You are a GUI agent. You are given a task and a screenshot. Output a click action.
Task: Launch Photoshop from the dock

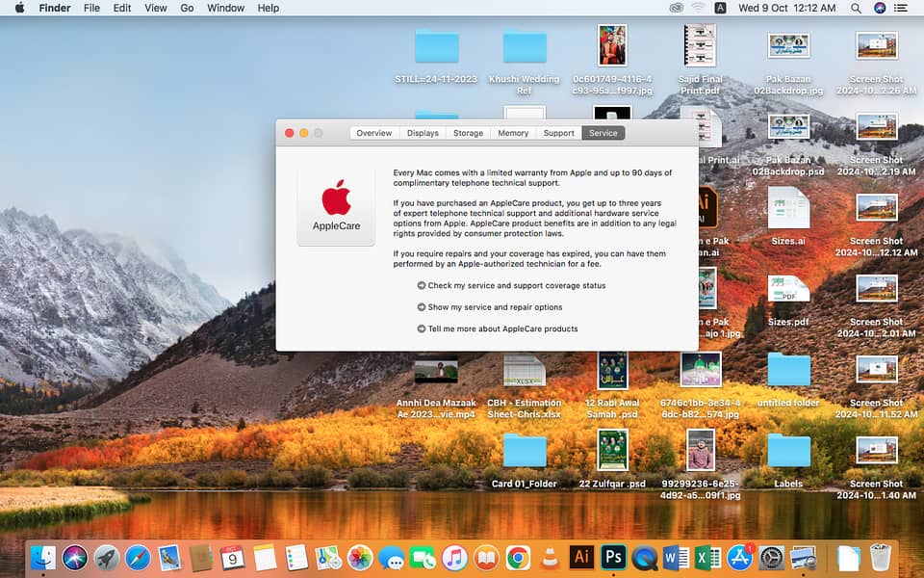613,557
